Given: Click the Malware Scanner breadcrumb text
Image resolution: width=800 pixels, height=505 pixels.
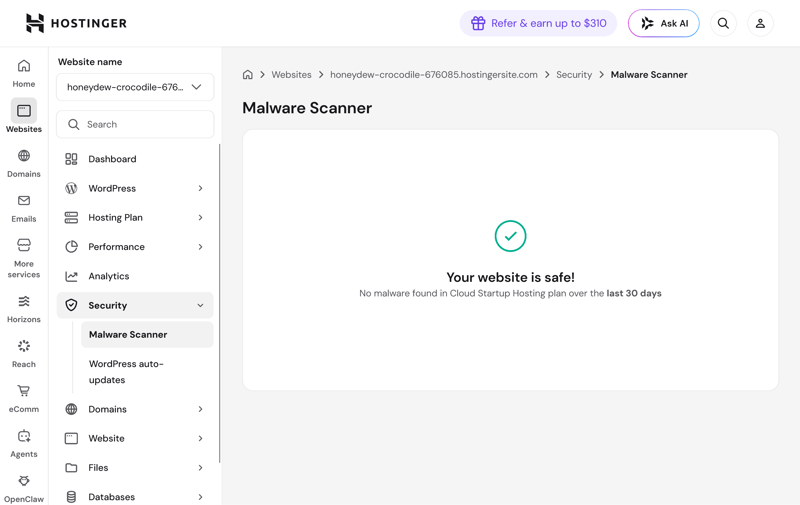Looking at the screenshot, I should [649, 74].
